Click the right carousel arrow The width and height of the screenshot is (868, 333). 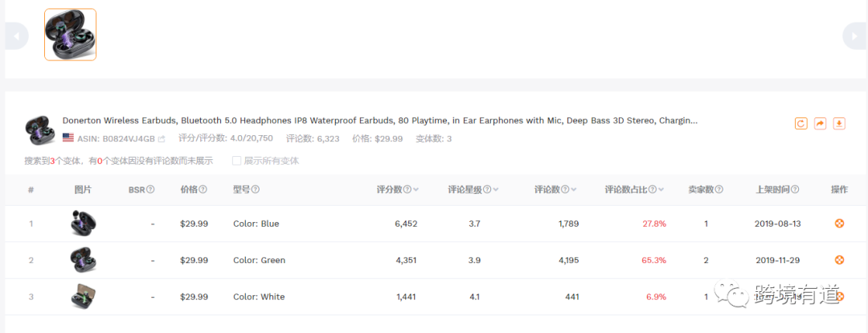pyautogui.click(x=853, y=36)
